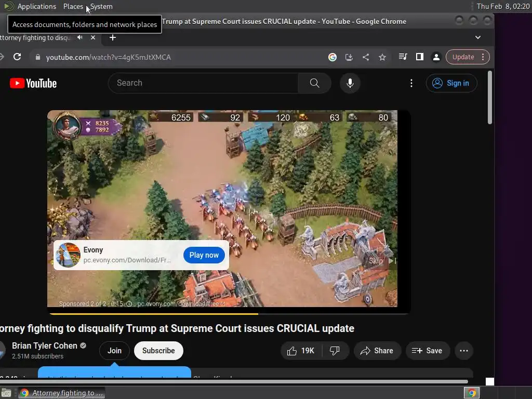Like the video showing 19K
Screen dimensions: 532x399
click(x=301, y=351)
